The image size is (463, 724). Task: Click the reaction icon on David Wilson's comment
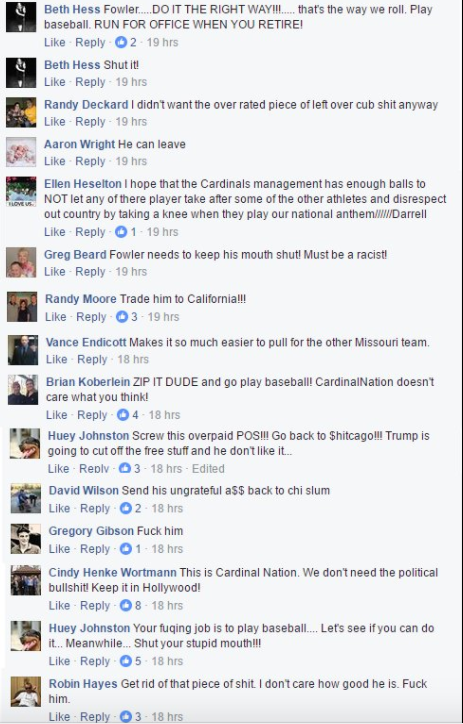[126, 508]
